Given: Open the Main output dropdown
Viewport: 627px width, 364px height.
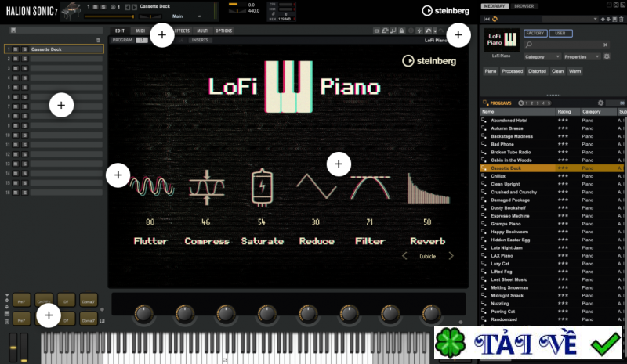Looking at the screenshot, I should pos(187,16).
